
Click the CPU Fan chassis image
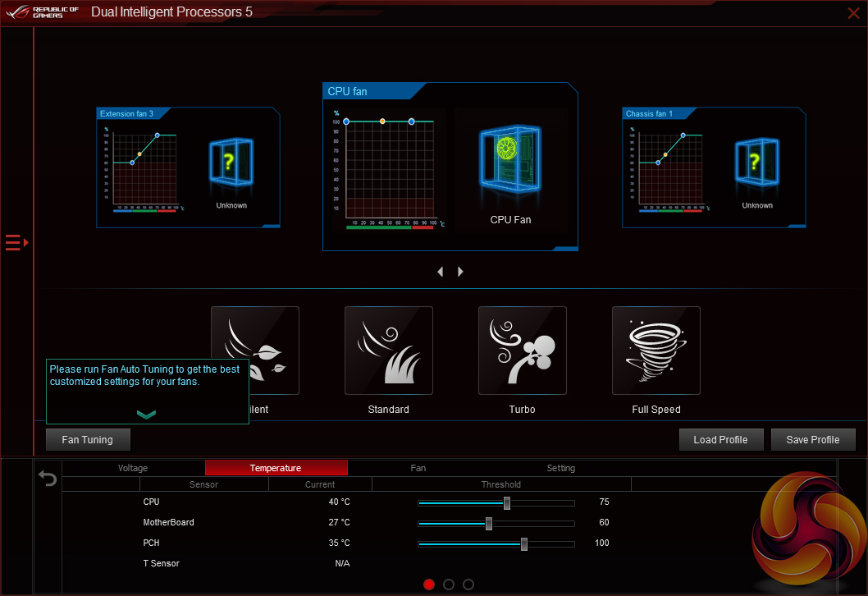pyautogui.click(x=509, y=159)
